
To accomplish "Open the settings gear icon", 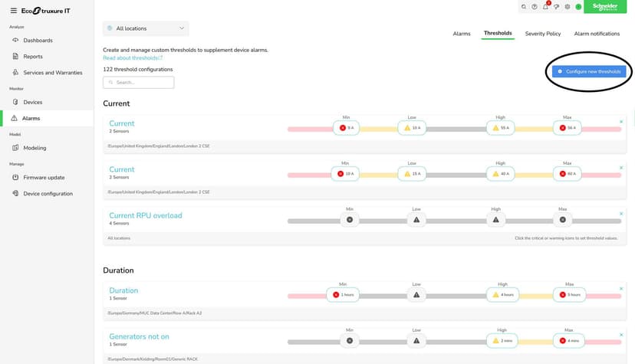I will [x=568, y=6].
